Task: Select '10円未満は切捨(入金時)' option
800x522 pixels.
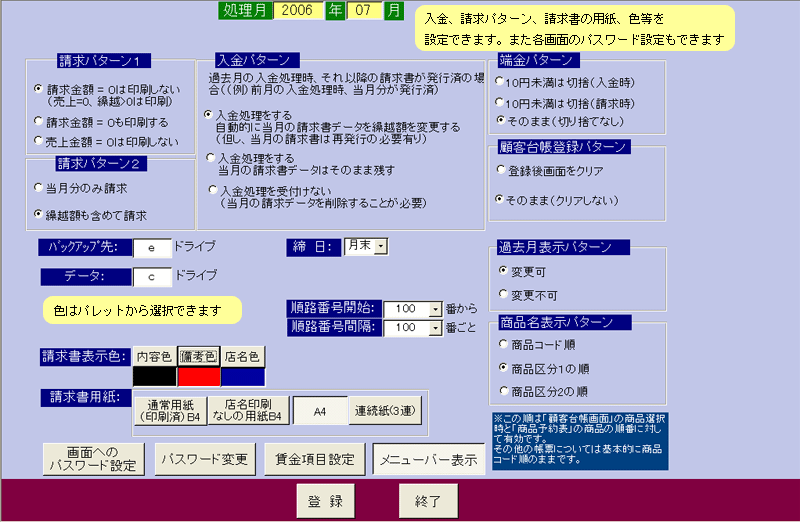Action: (500, 82)
